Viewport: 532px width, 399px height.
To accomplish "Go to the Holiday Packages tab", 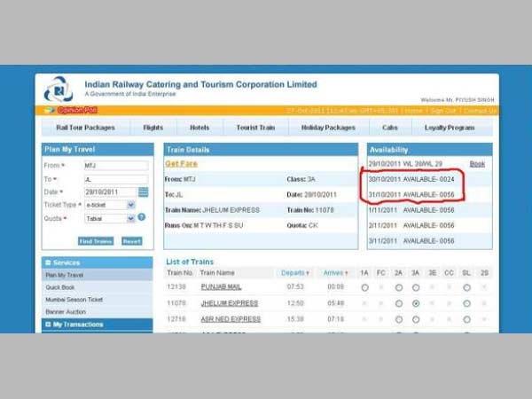I will [327, 128].
